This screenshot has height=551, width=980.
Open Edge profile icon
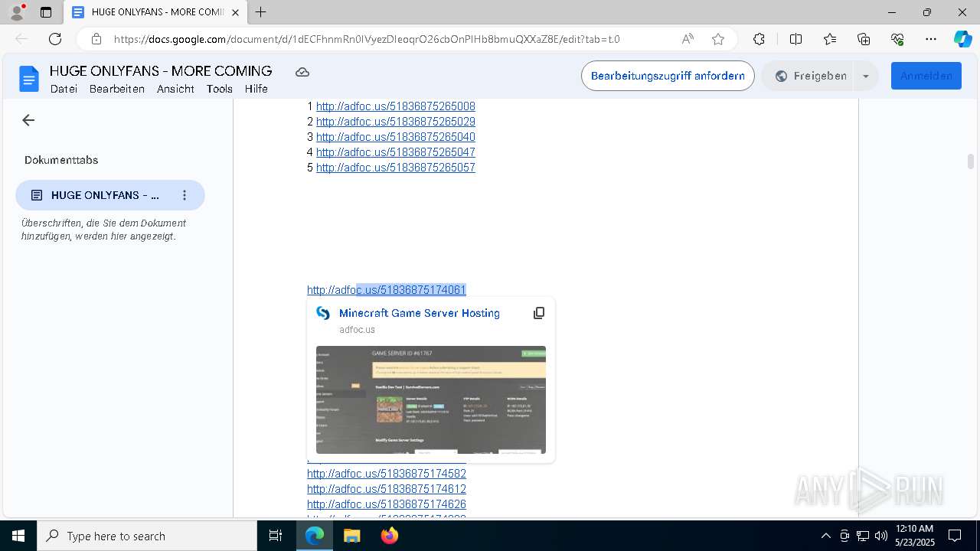(17, 12)
